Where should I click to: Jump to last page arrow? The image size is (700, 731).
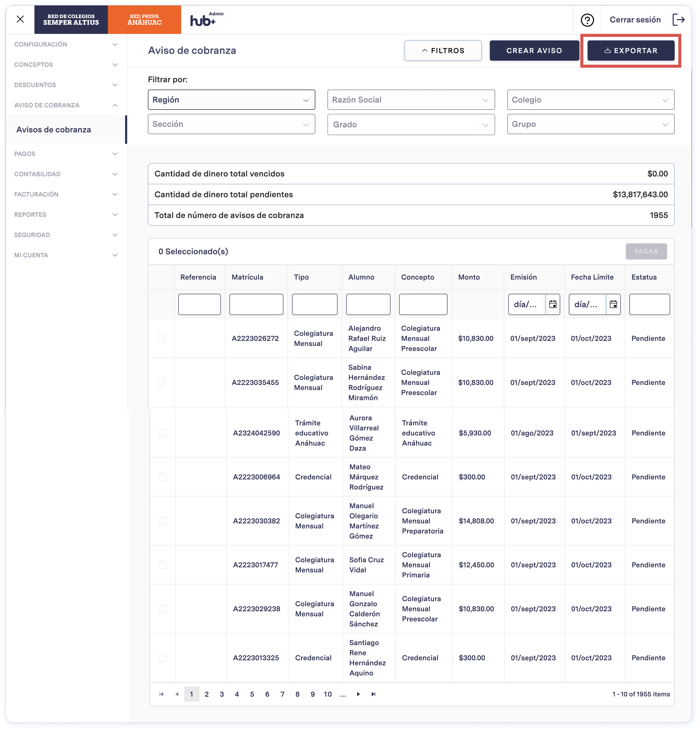[373, 694]
